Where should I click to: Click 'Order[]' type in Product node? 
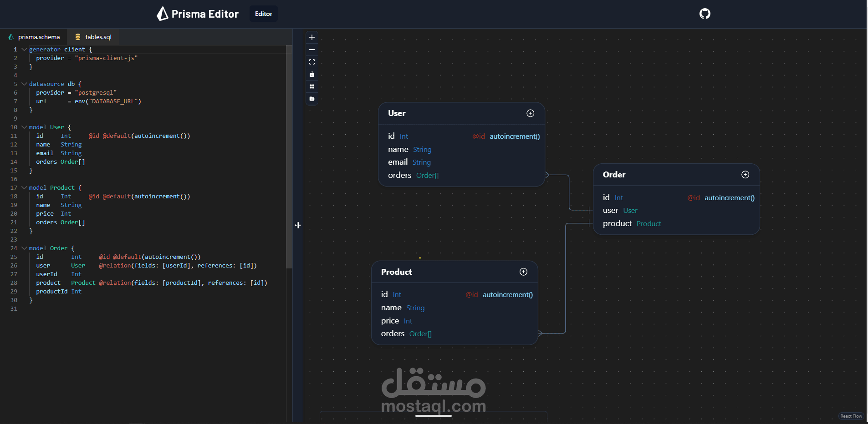pos(420,334)
